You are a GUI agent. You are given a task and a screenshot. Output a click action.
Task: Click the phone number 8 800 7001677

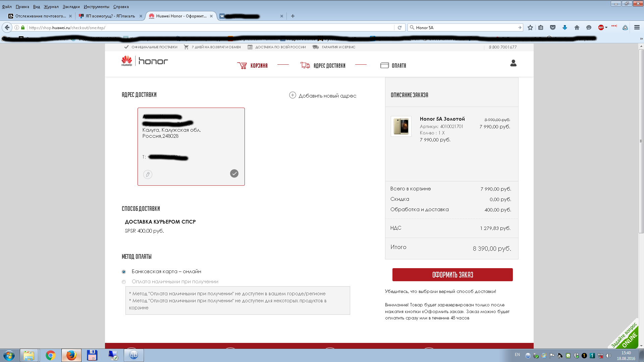click(x=502, y=47)
